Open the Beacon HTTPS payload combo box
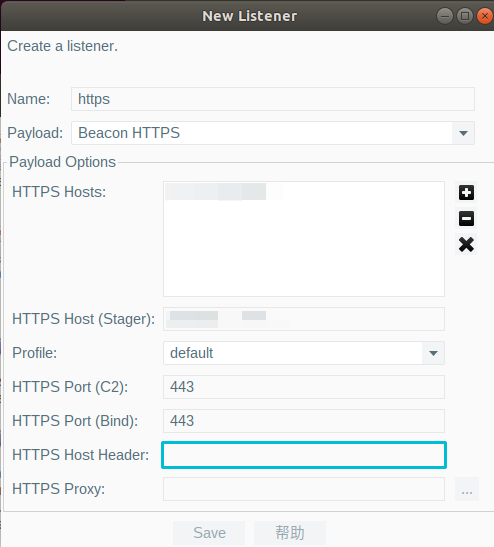494x547 pixels. 273,133
